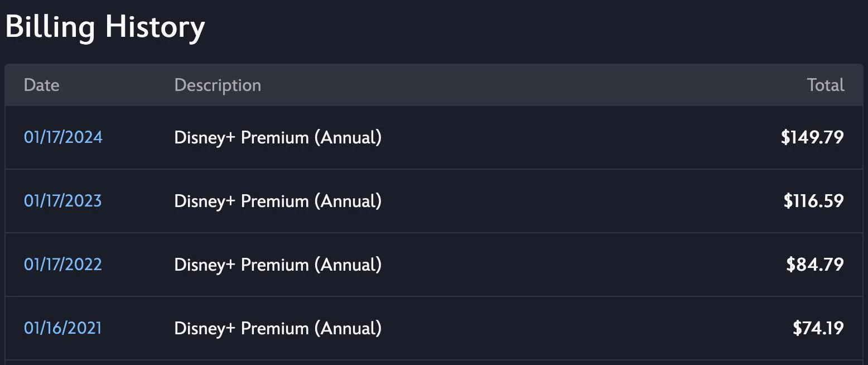This screenshot has width=868, height=365.
Task: Open the 01/17/2023 billing date link
Action: 62,201
